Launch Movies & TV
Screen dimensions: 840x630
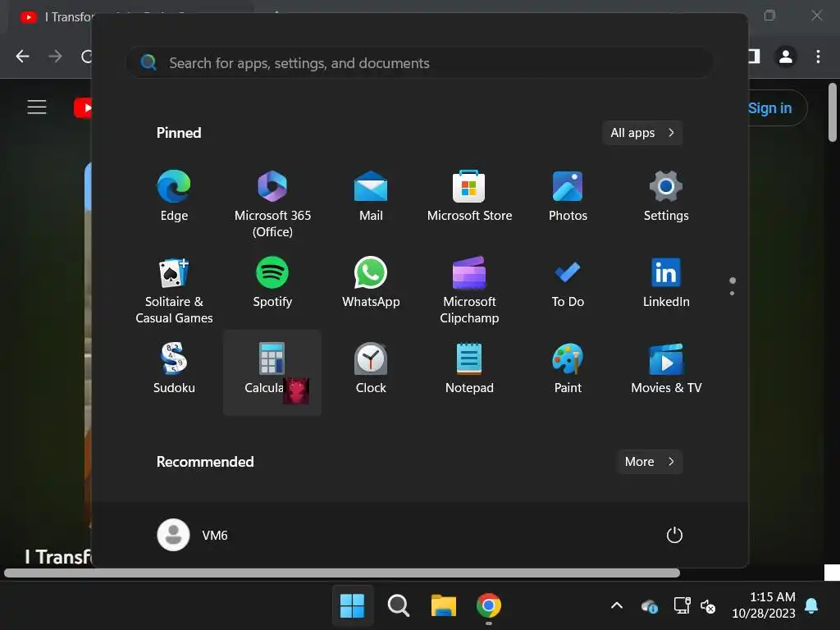(666, 368)
